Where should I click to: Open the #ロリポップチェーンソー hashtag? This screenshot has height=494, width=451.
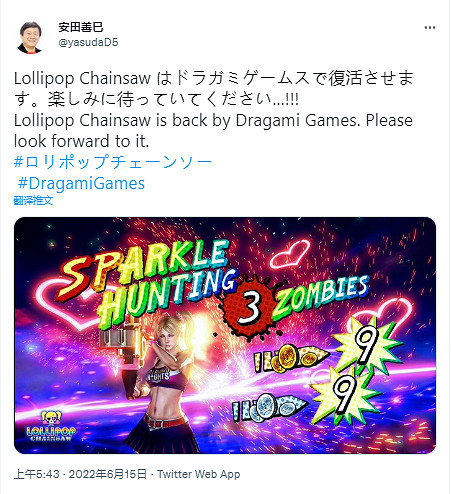[113, 162]
